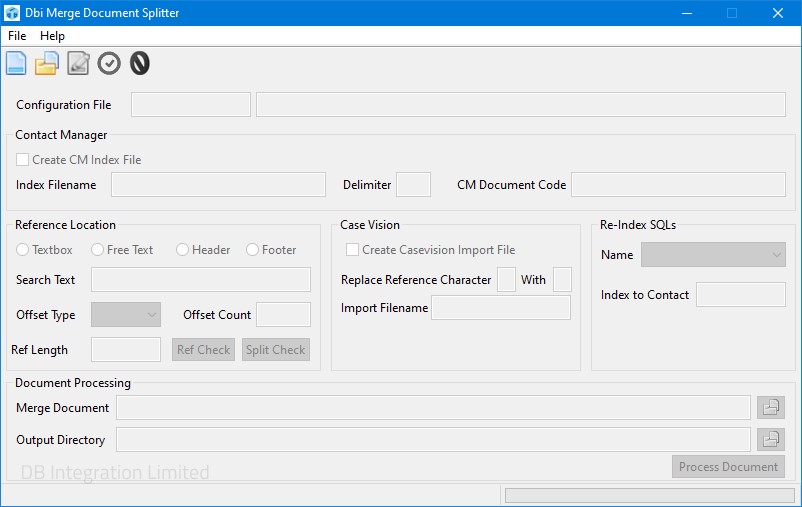The width and height of the screenshot is (802, 507).
Task: Browse for the Output Directory folder
Action: click(x=771, y=439)
